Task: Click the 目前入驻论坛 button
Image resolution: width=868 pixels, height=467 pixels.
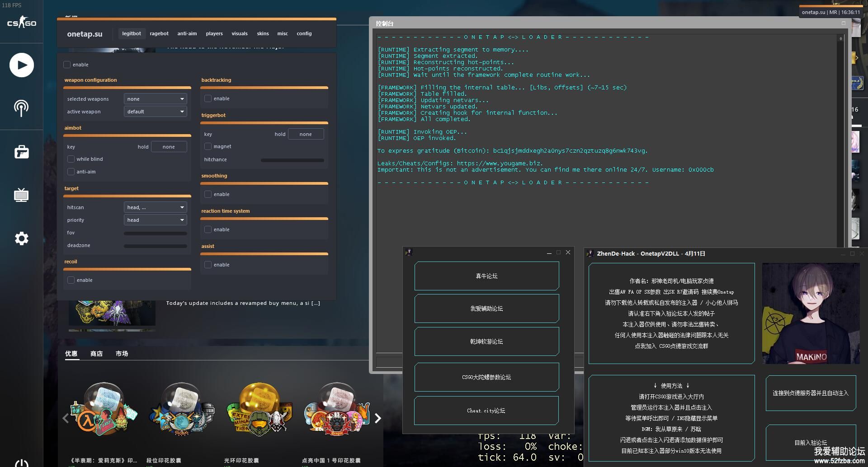Action: (x=811, y=443)
